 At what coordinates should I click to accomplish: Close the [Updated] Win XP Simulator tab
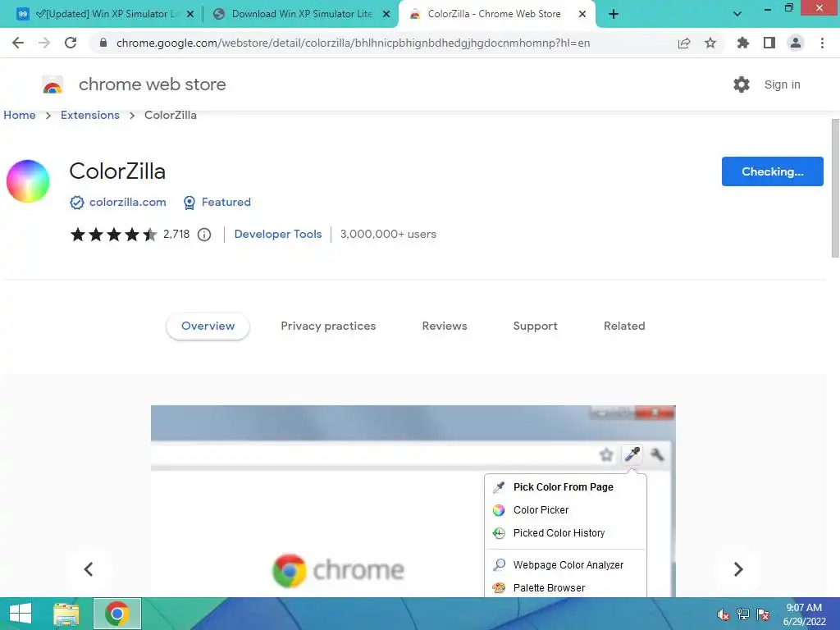pos(190,14)
